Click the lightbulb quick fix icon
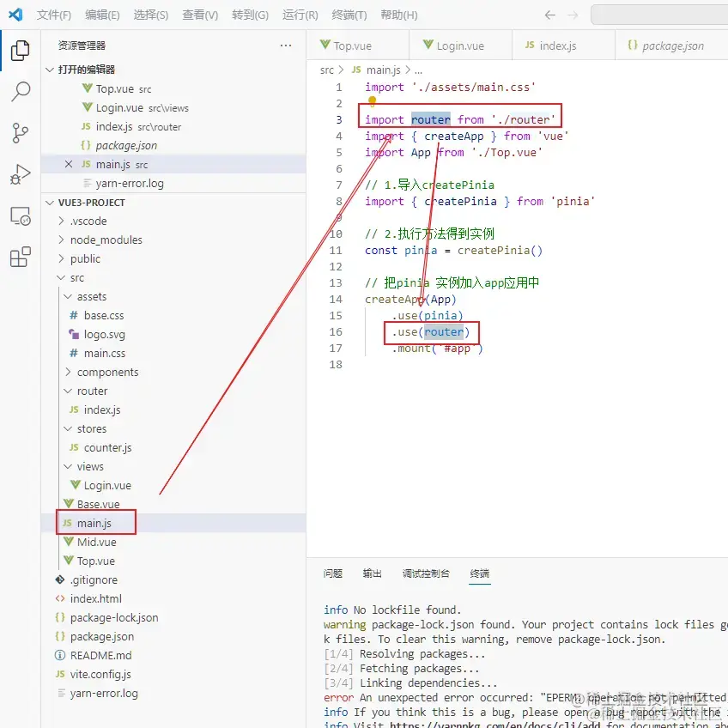 click(372, 100)
